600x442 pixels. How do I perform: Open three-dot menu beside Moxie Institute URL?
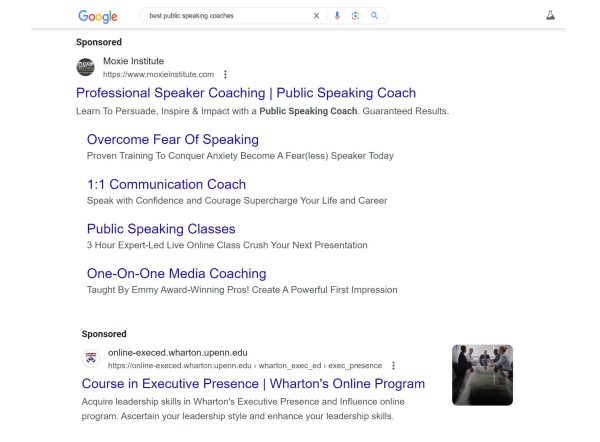click(x=225, y=74)
